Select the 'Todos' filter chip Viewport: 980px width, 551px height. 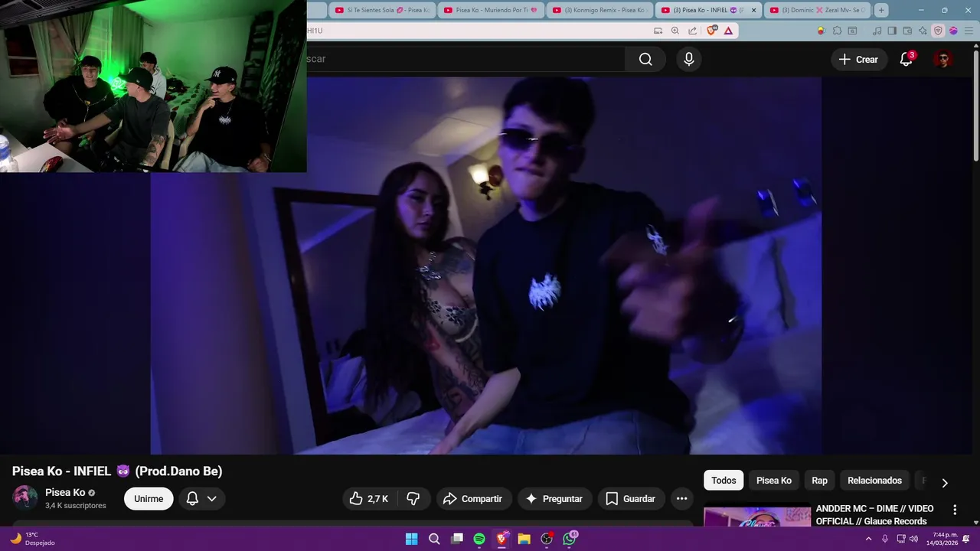coord(724,481)
